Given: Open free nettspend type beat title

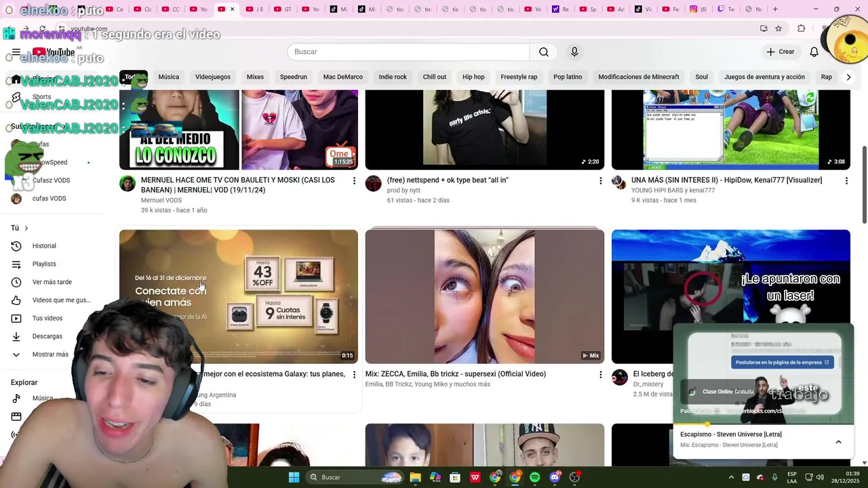Looking at the screenshot, I should tap(448, 180).
